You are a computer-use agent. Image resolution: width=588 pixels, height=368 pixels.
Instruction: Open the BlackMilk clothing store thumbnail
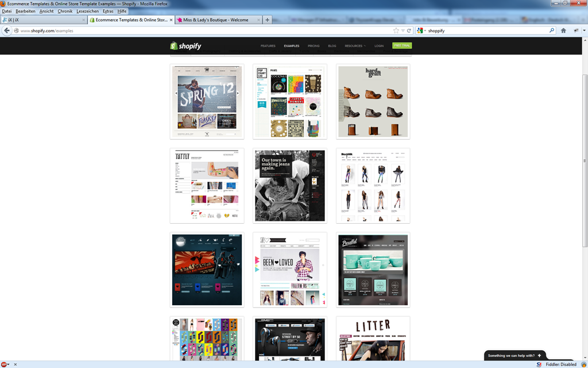click(x=373, y=186)
